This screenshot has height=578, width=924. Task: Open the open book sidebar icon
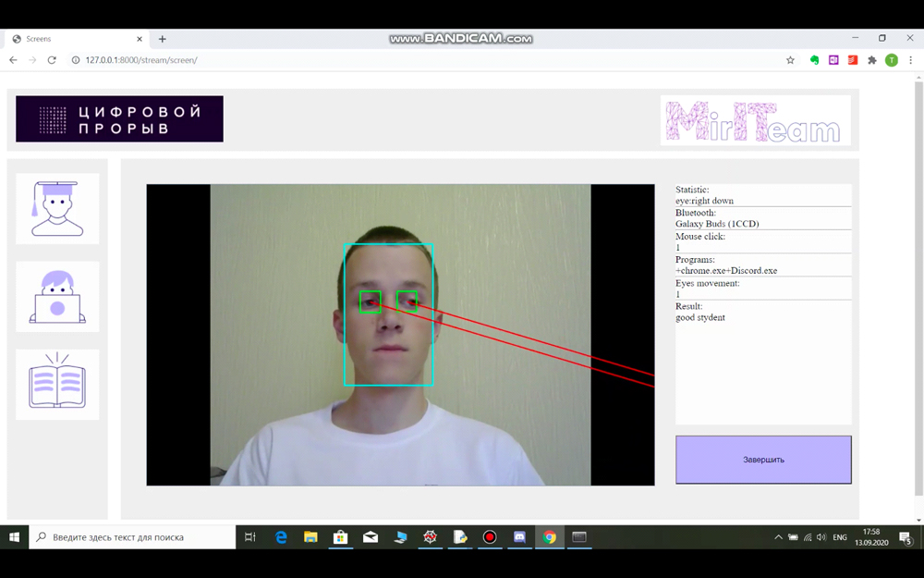[57, 385]
